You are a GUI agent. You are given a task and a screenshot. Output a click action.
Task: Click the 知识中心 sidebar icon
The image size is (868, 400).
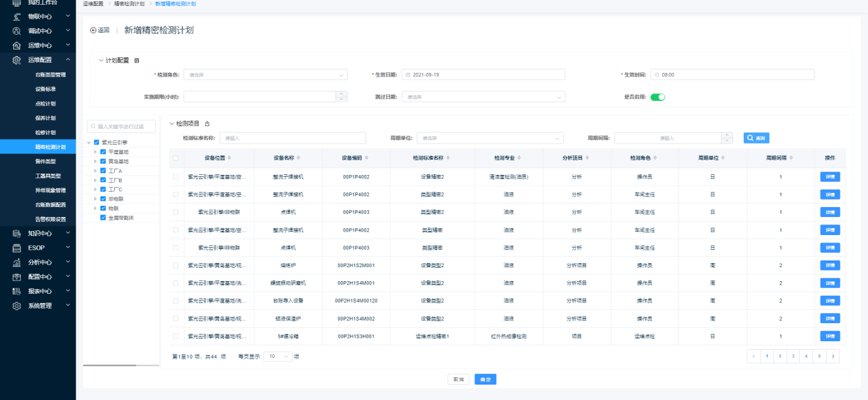17,233
